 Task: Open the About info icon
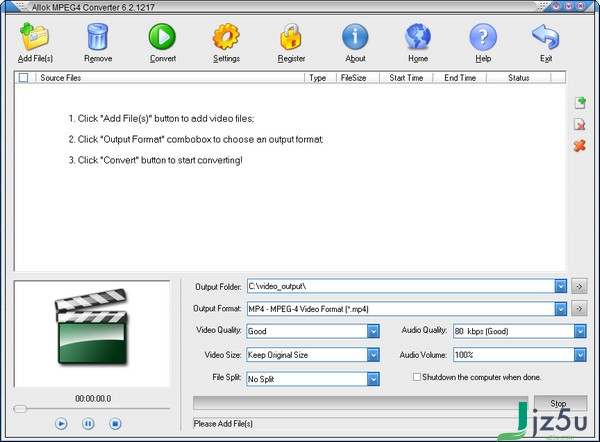[355, 37]
